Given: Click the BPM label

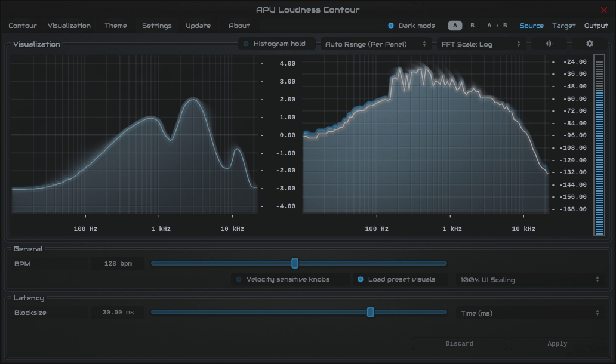Looking at the screenshot, I should pyautogui.click(x=22, y=264).
